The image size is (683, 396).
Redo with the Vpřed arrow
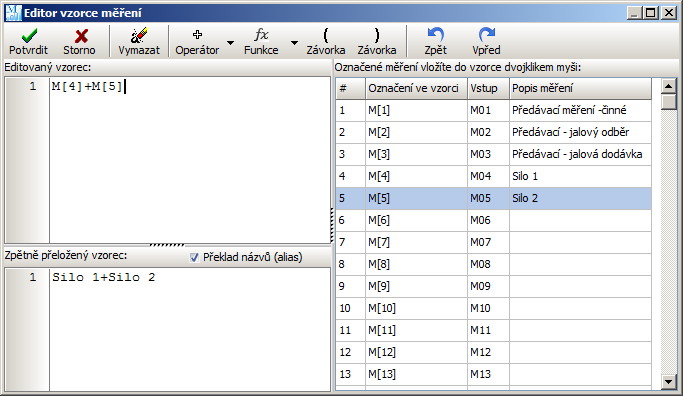click(487, 41)
